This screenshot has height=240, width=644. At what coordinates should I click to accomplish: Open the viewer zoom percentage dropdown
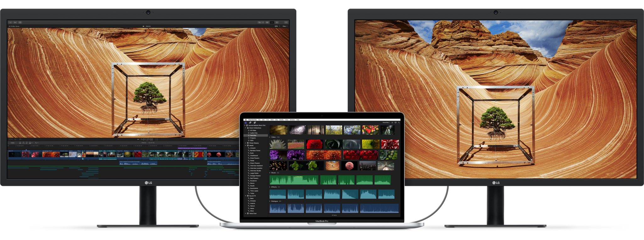click(277, 26)
